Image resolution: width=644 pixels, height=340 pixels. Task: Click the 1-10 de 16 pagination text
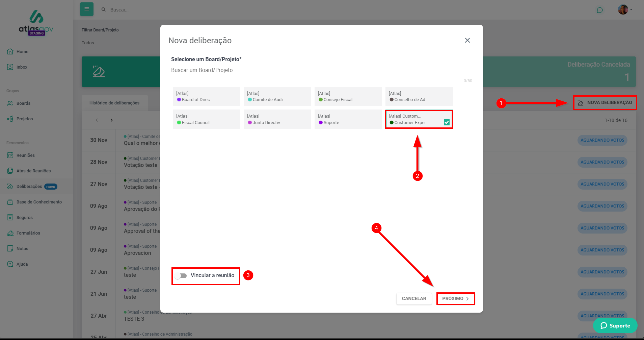616,120
